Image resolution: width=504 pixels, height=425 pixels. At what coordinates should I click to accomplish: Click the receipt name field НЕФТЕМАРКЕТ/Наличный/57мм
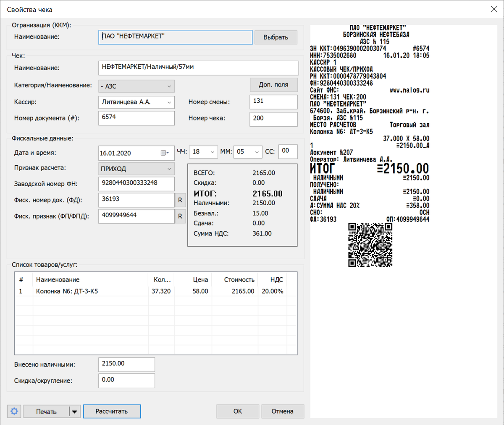click(199, 68)
